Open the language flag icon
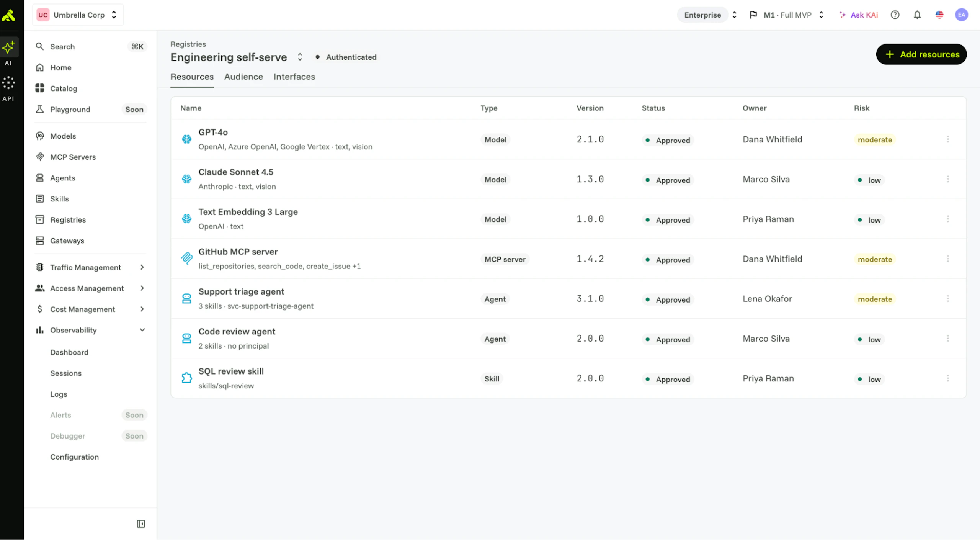The width and height of the screenshot is (980, 540). point(939,15)
